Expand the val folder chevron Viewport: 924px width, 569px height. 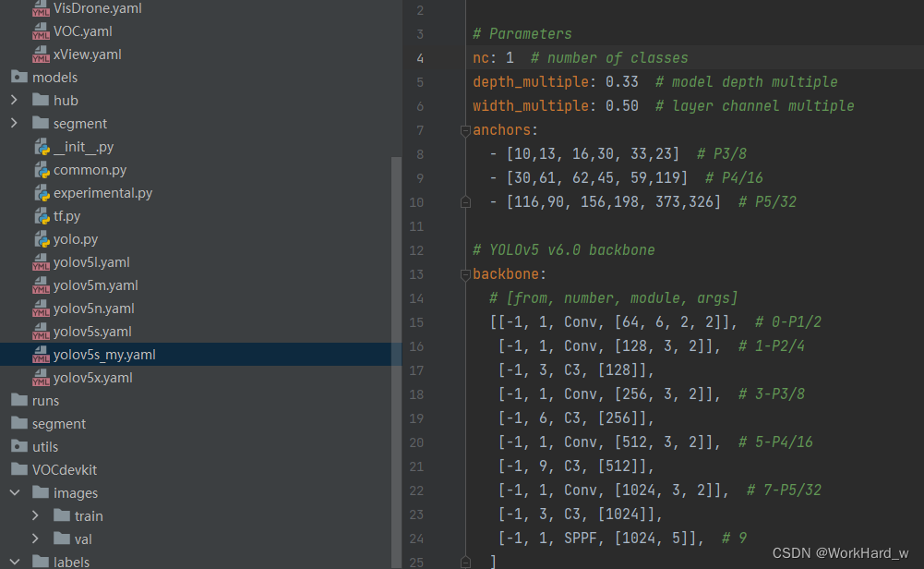[x=35, y=539]
